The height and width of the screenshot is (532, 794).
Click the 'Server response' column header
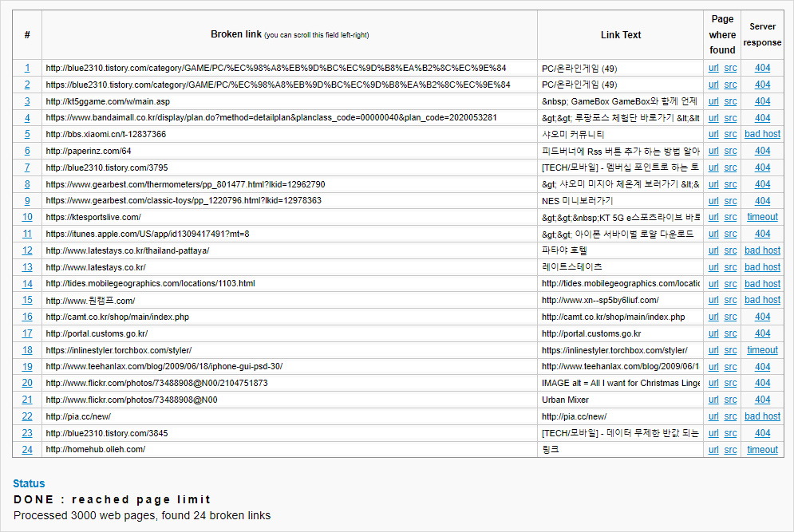(x=762, y=34)
